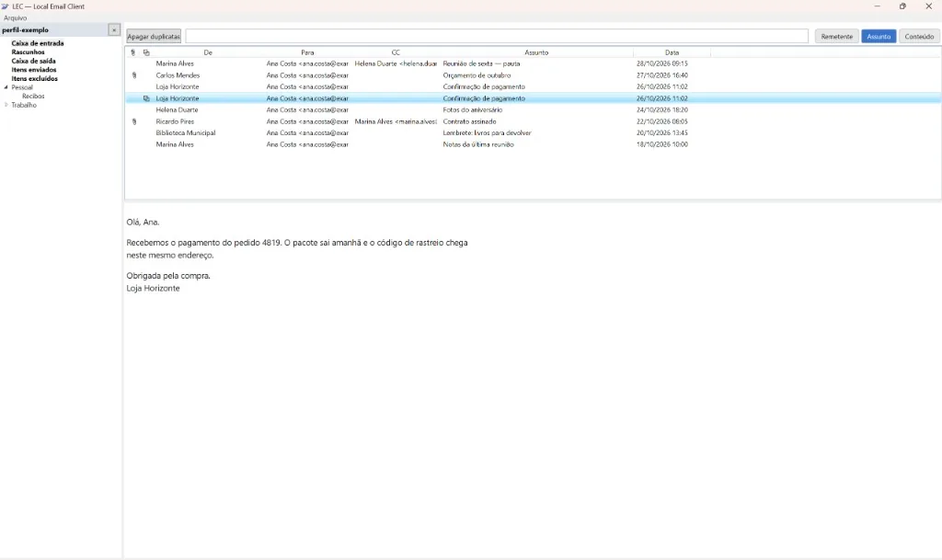Open email 'Fotos do aniversário'
Image resolution: width=942 pixels, height=560 pixels.
coord(473,110)
